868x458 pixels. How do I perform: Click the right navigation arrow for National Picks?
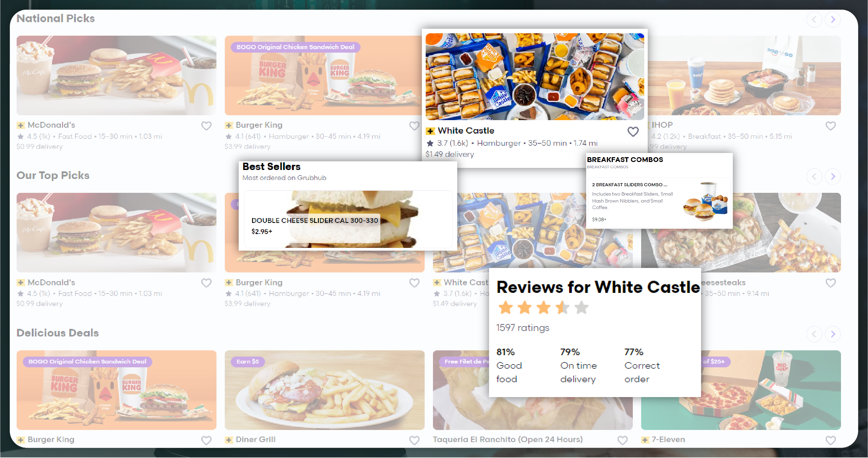point(832,19)
